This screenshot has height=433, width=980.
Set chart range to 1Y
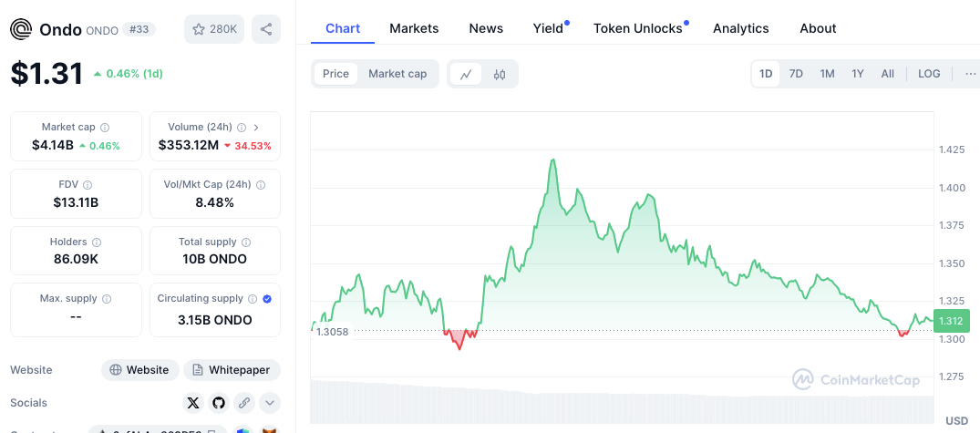(858, 74)
